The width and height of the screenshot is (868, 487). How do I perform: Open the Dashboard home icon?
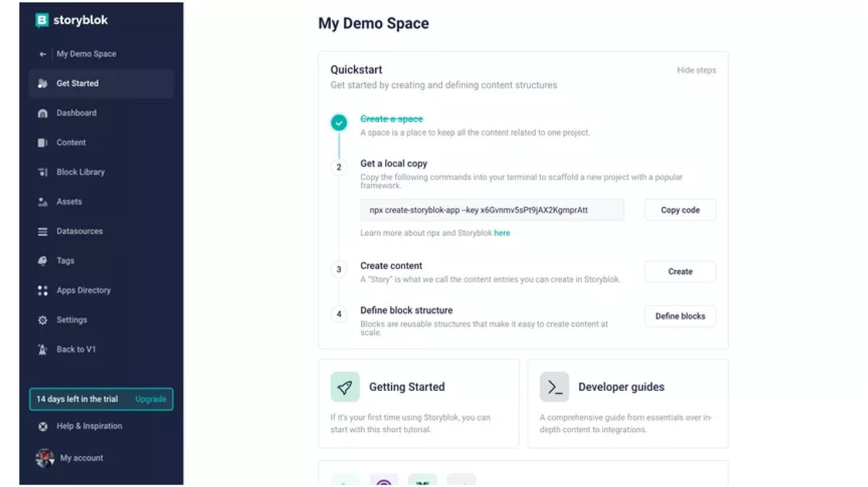(x=42, y=113)
